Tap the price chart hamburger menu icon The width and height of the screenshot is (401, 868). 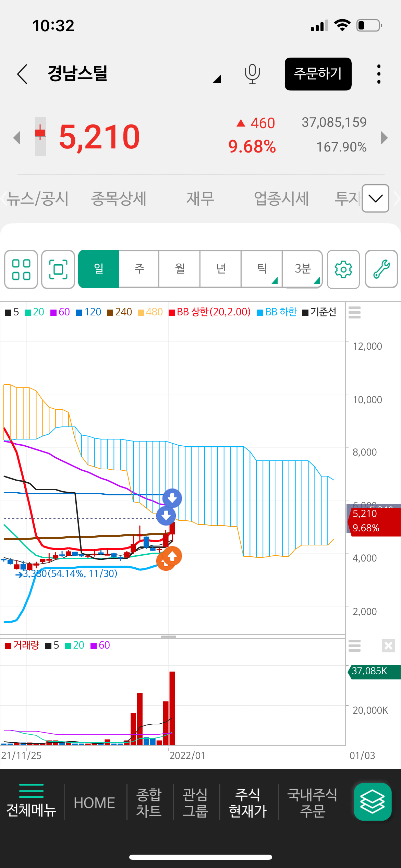[x=354, y=312]
